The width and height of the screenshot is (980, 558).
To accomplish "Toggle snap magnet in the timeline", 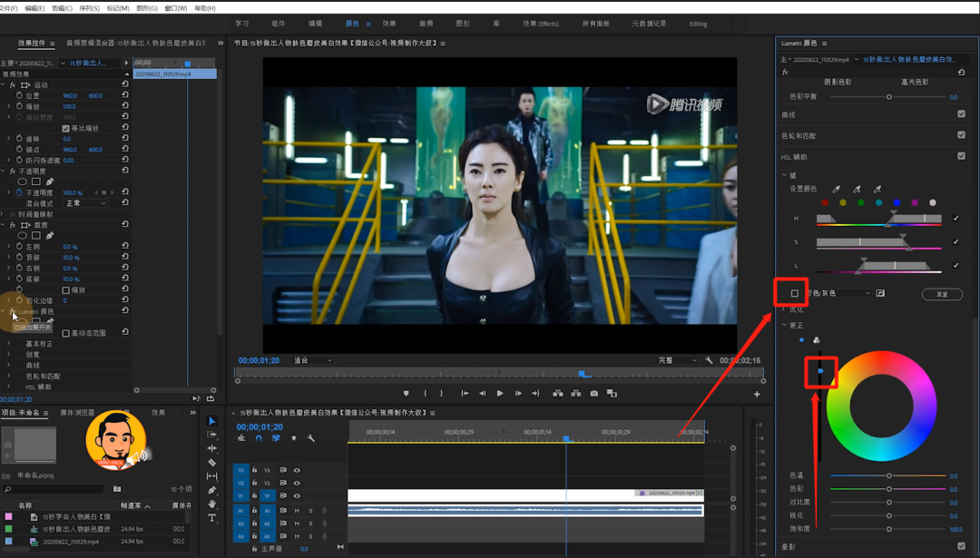I will (259, 438).
